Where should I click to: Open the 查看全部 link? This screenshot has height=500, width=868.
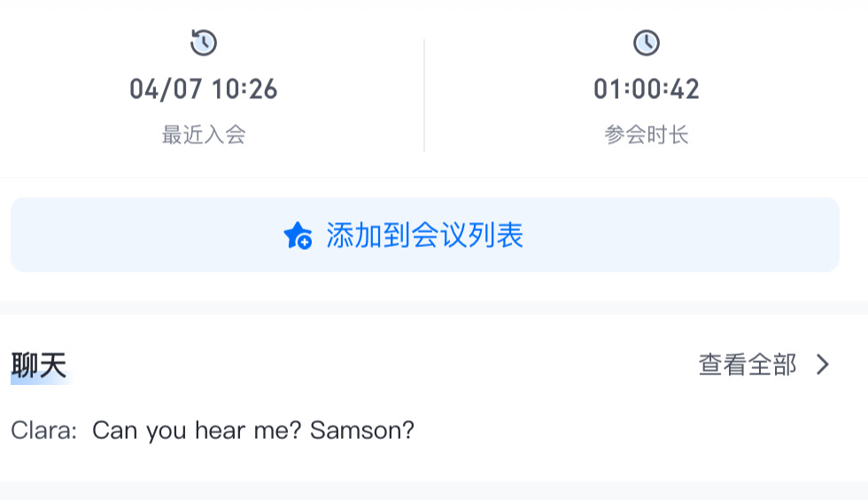click(x=748, y=365)
